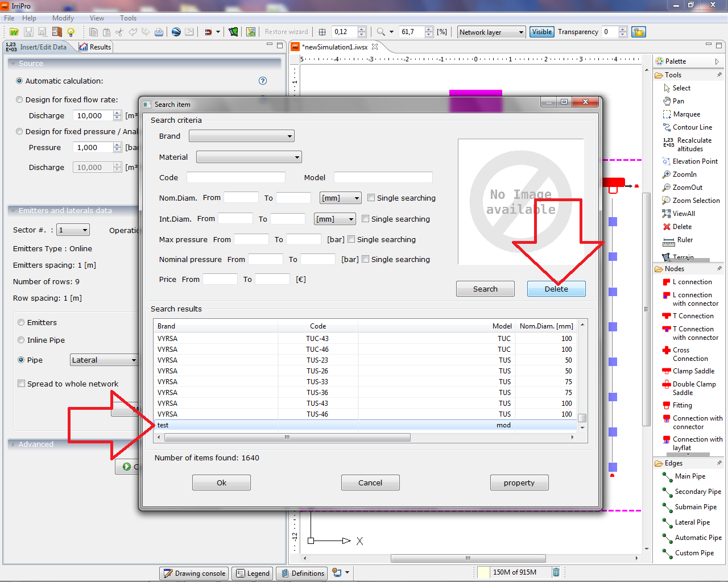Open the Network layer dropdown

click(491, 32)
